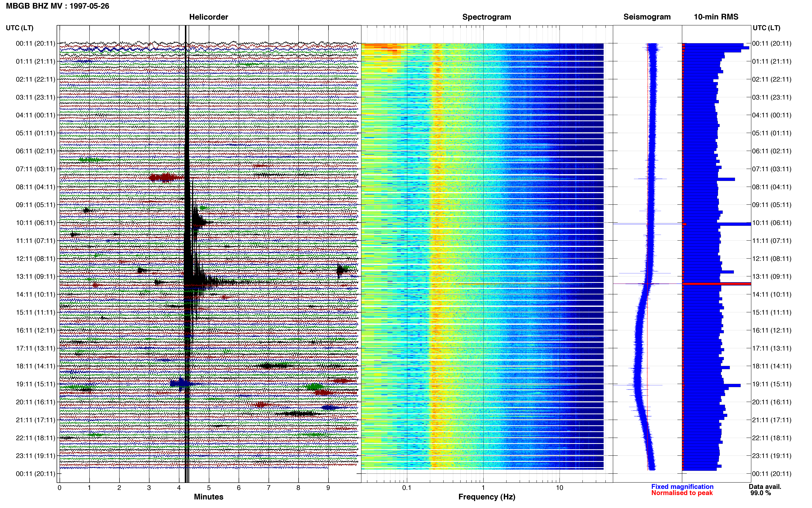Screen dimensions: 812x508
Task: Click the 02:11 (22:11) label beside the RMS panel
Action: [772, 79]
